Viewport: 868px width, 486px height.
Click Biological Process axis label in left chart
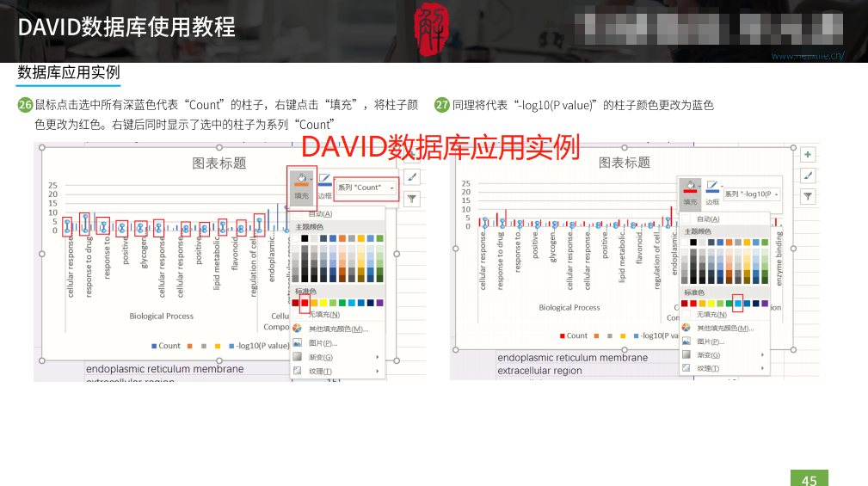[x=162, y=316]
